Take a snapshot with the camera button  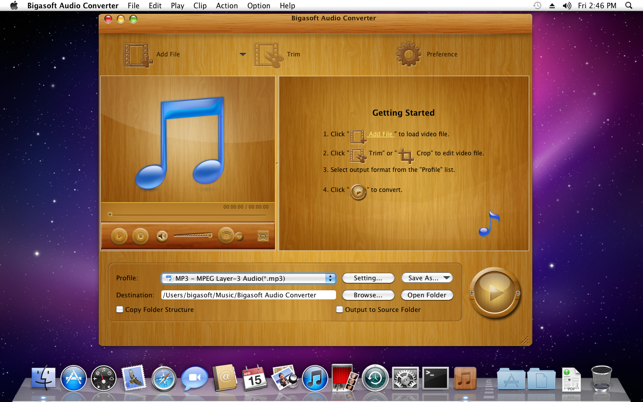[x=226, y=235]
